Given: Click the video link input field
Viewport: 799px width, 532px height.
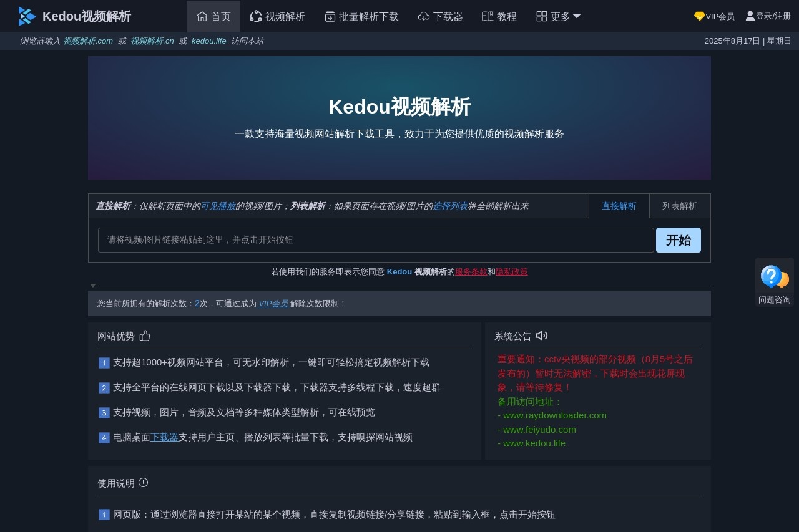Looking at the screenshot, I should tap(375, 240).
